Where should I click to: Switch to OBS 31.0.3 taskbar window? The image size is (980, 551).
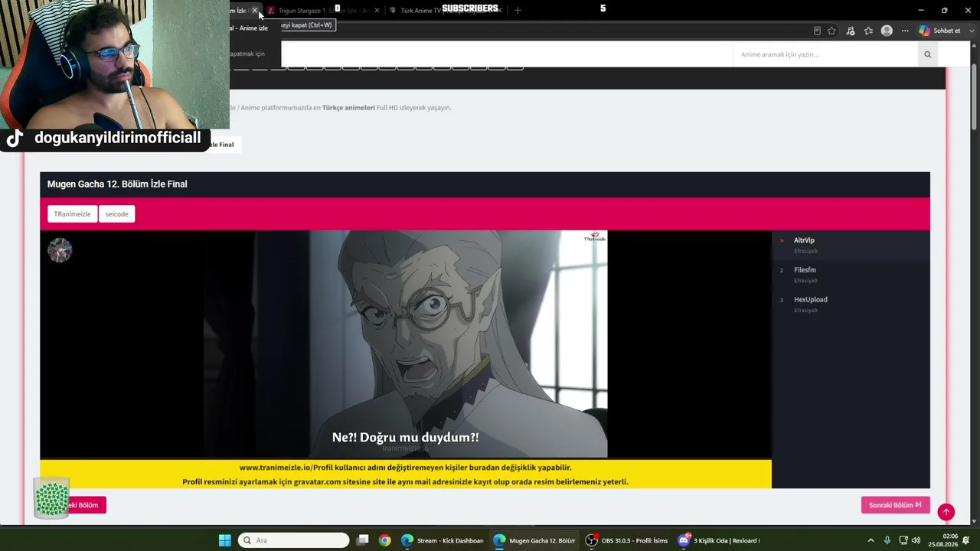pos(626,540)
